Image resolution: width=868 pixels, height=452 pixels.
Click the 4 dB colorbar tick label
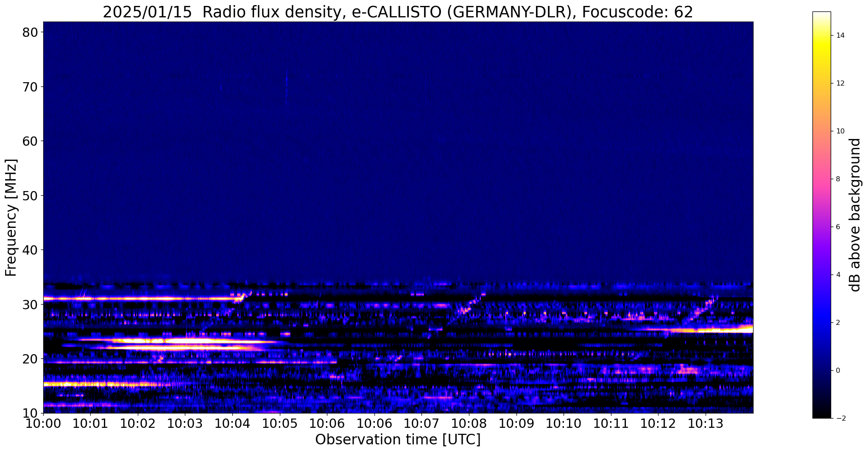(837, 275)
